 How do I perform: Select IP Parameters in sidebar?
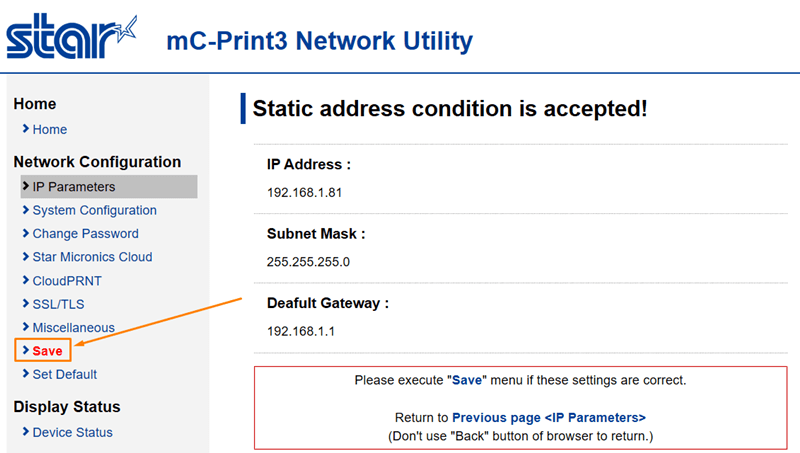coord(74,186)
